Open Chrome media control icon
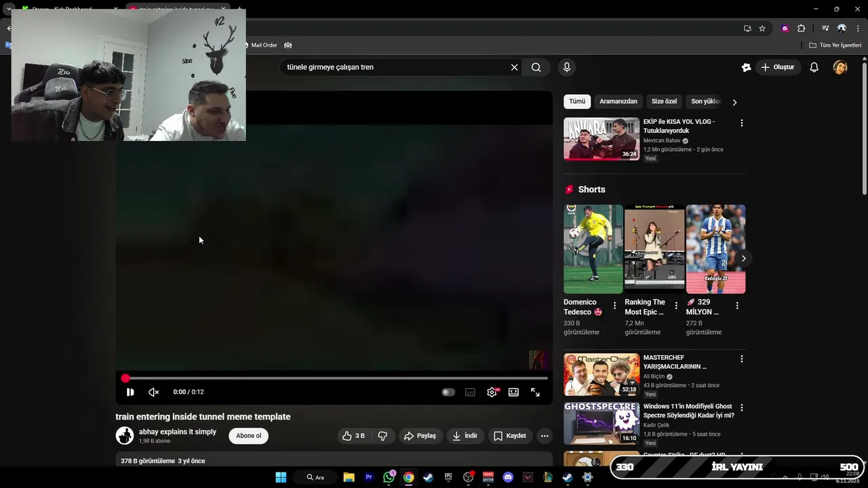 [x=825, y=28]
